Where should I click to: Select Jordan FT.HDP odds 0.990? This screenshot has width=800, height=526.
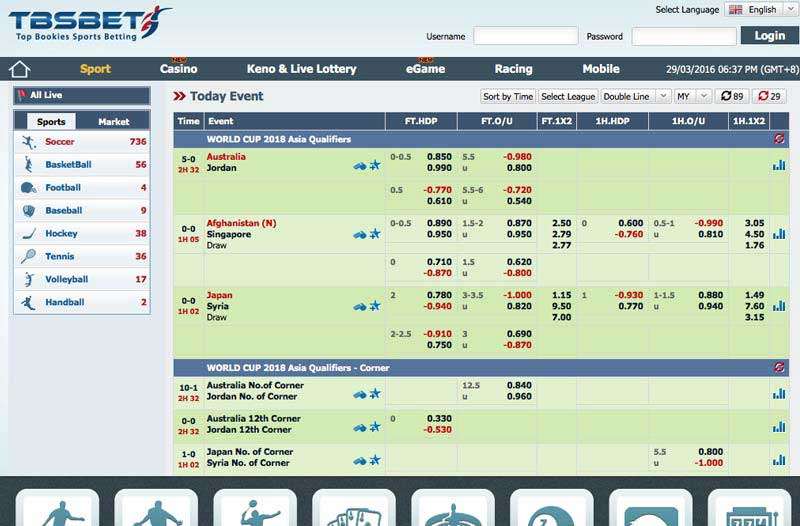439,168
